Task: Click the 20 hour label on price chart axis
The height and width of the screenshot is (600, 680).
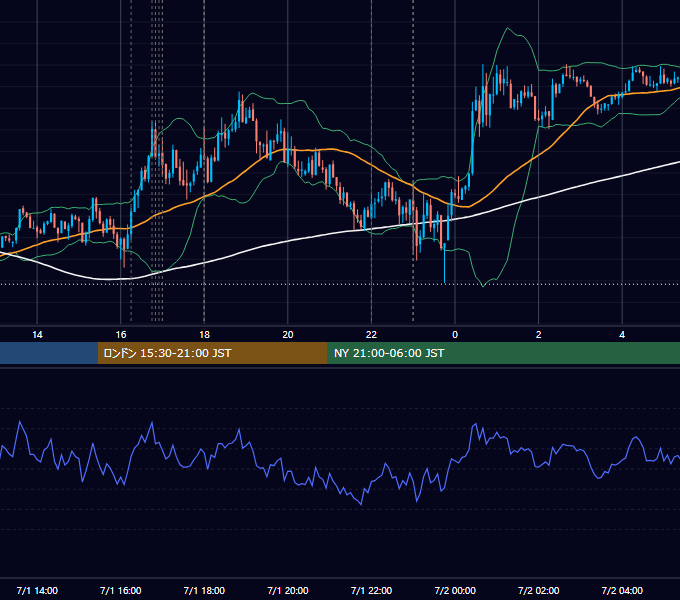Action: (288, 335)
